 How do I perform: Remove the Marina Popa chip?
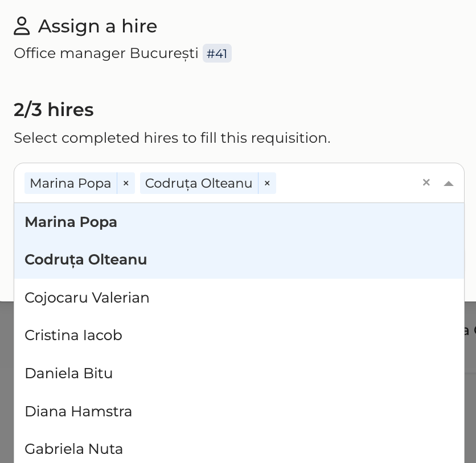(x=126, y=183)
